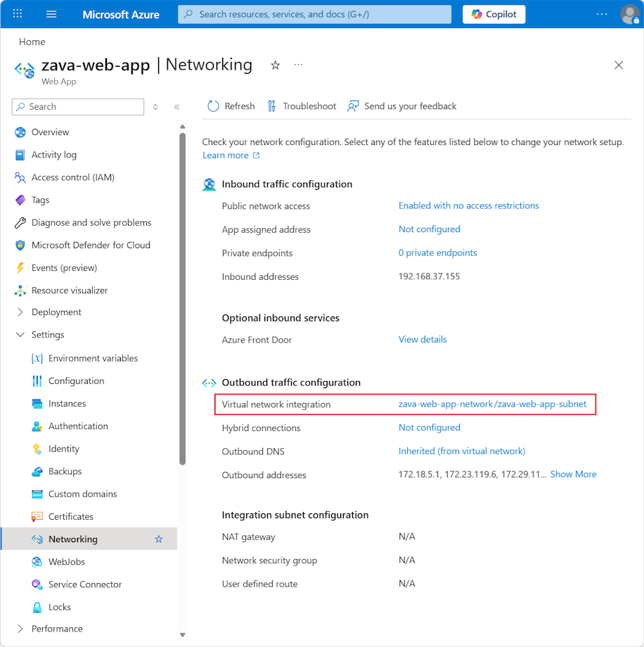
Task: Click the sidebar scrollbar thumb
Action: tap(183, 299)
